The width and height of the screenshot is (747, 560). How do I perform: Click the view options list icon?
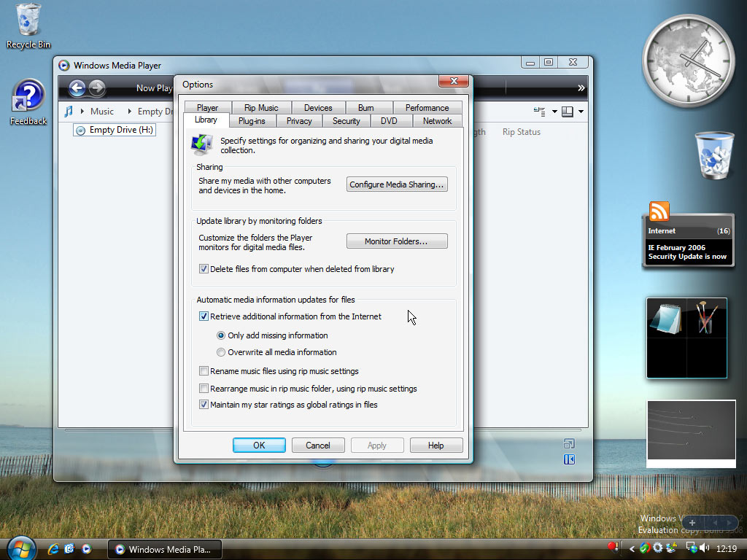[x=539, y=112]
